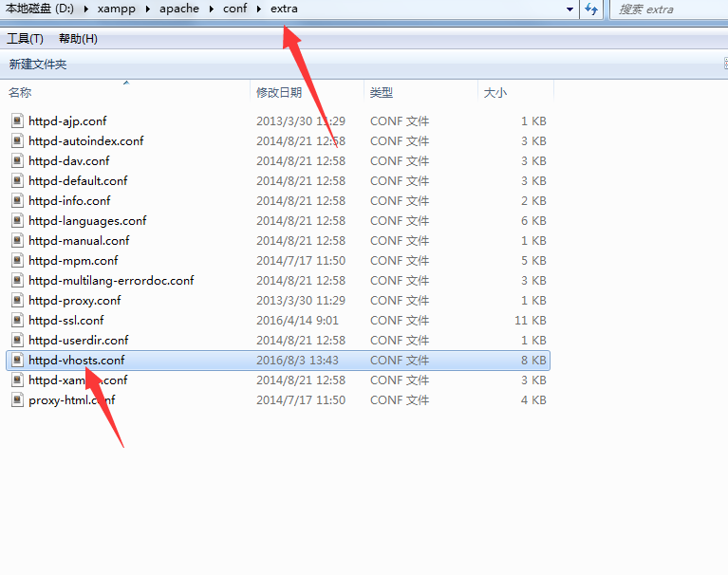The height and width of the screenshot is (575, 728).
Task: Click CONF 文件 type of httpd-info.conf
Action: point(400,200)
